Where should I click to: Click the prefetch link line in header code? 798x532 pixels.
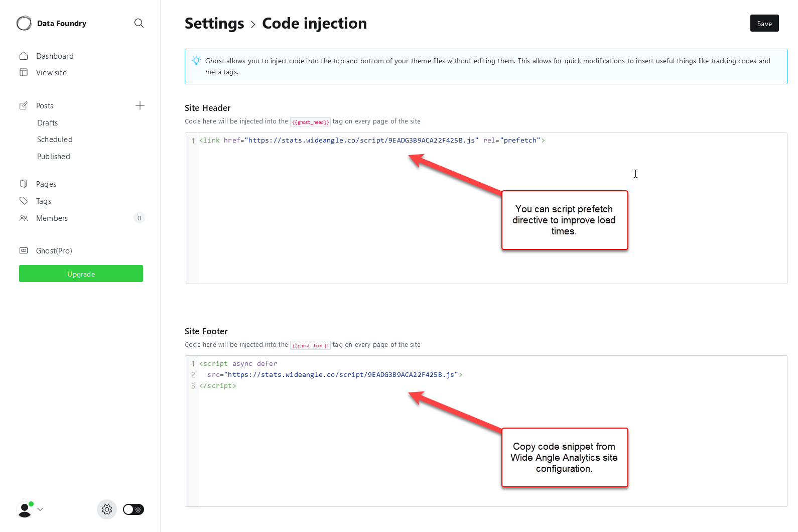click(372, 141)
